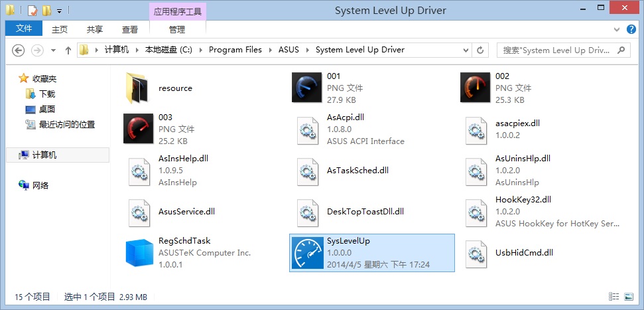Open Customize Quick Access Toolbar dropdown

tap(59, 11)
